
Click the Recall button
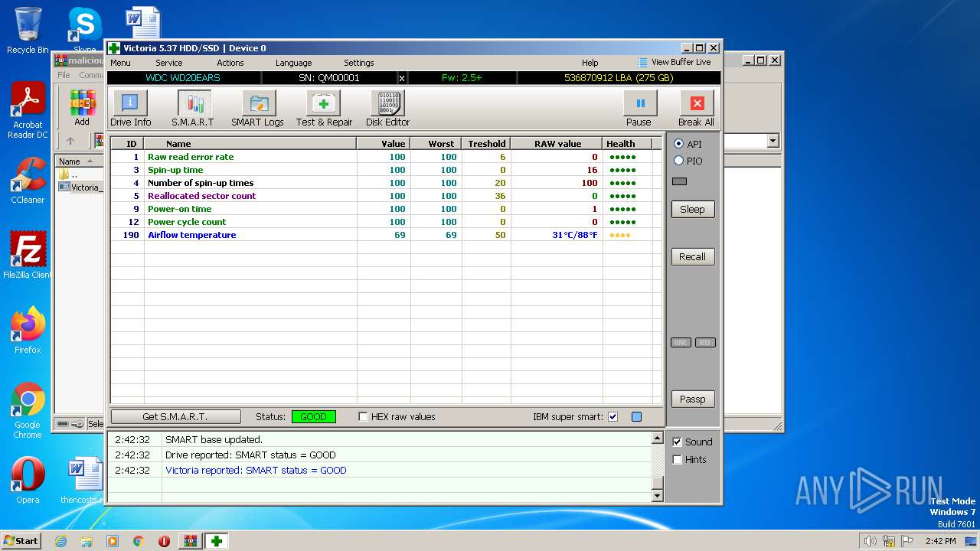point(693,256)
